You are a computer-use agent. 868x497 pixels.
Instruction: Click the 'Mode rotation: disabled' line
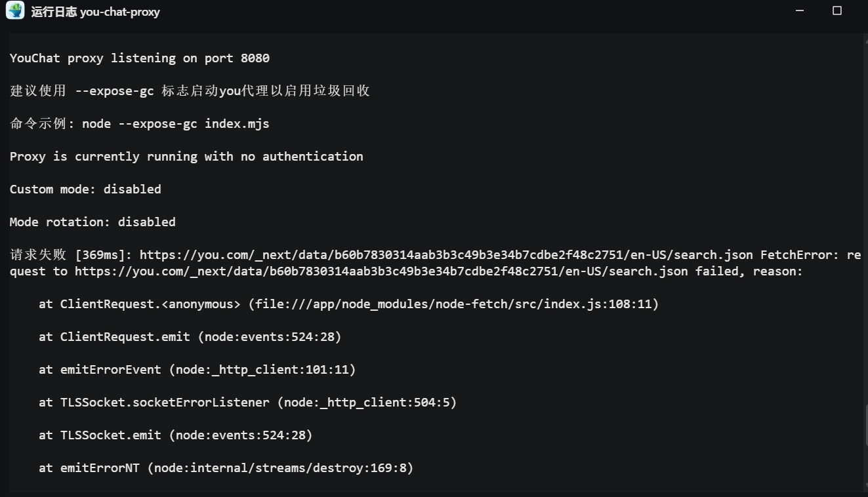tap(93, 222)
